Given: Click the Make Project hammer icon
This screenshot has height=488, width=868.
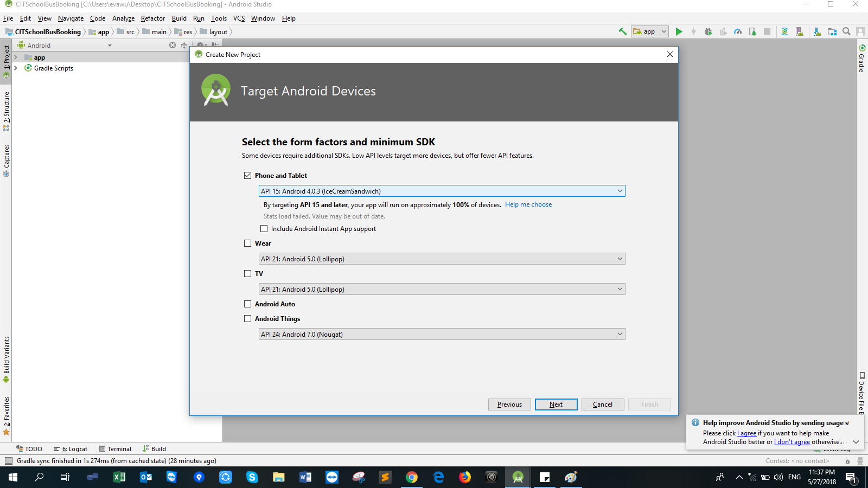Looking at the screenshot, I should [x=623, y=31].
